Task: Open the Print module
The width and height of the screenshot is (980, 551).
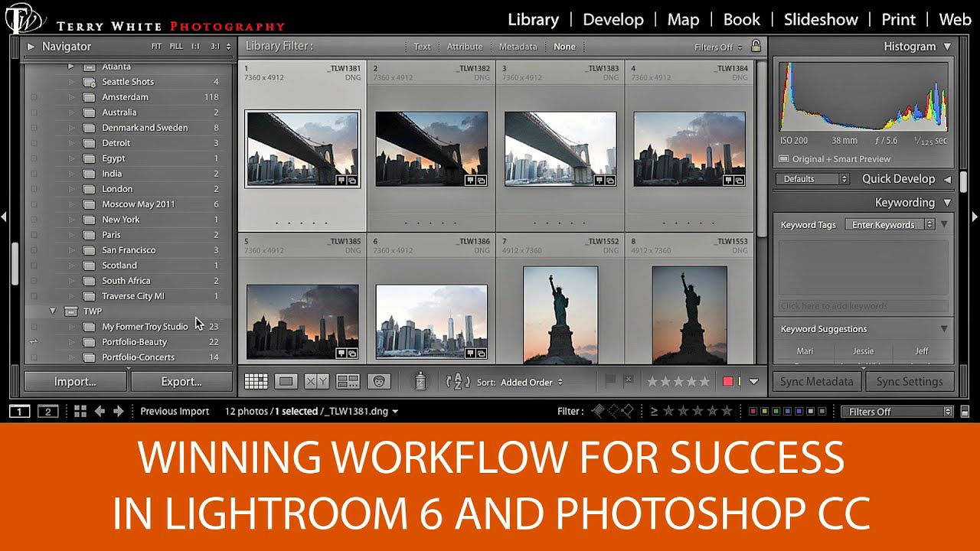Action: pyautogui.click(x=898, y=20)
